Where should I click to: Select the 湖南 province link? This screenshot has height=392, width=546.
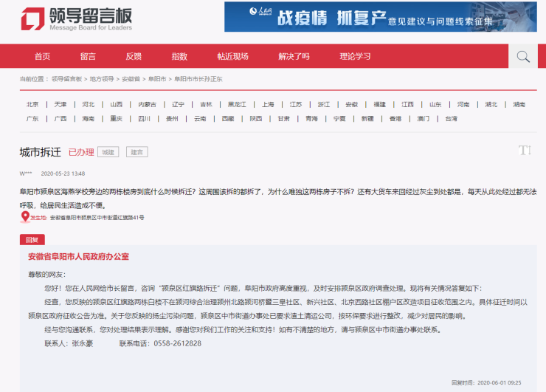pos(519,104)
